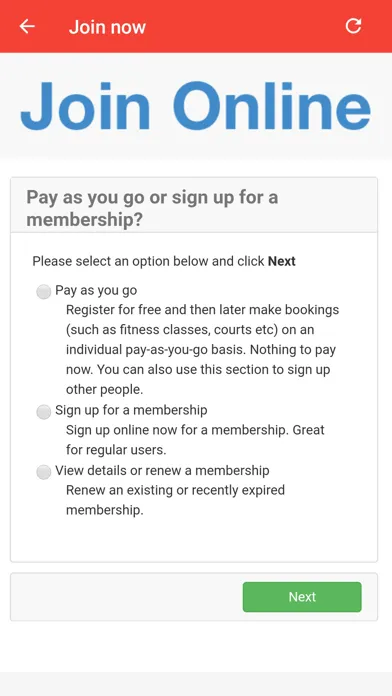Click the Pay as you go option label
392x696 pixels.
point(96,290)
